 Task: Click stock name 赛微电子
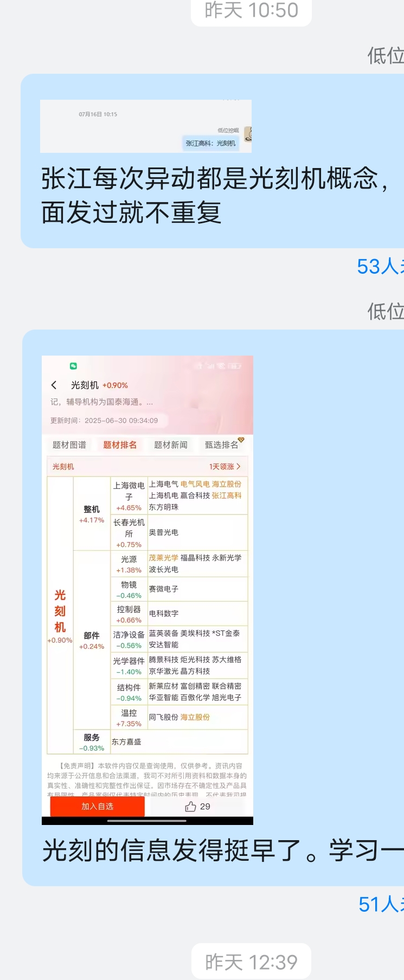[x=164, y=589]
